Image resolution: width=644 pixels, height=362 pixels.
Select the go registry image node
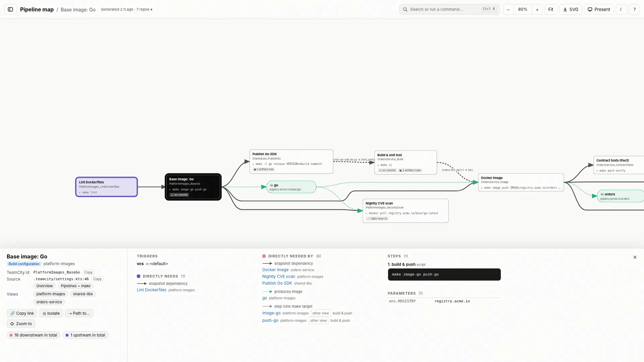click(291, 187)
